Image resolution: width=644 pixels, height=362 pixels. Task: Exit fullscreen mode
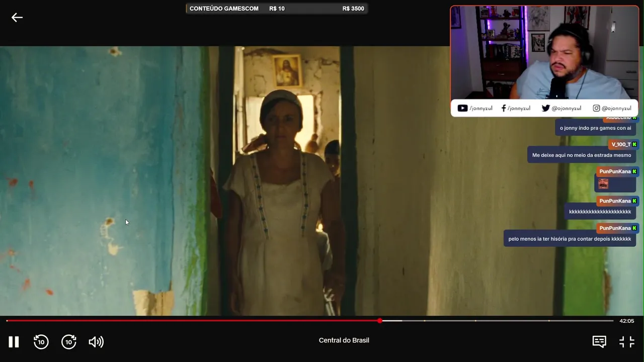coord(627,342)
